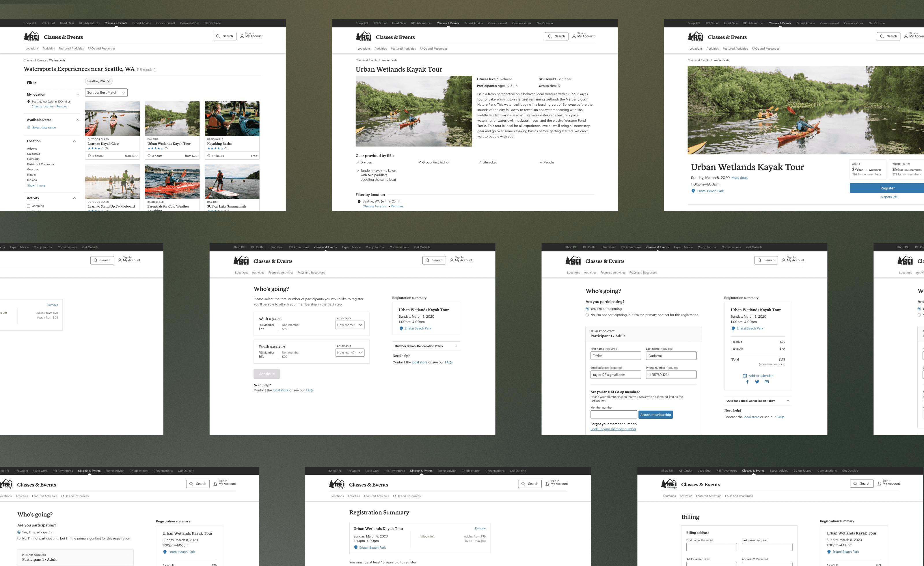Image resolution: width=924 pixels, height=566 pixels.
Task: Click the map pin beside Enatai Beach Park on the Registration Summary page
Action: click(x=356, y=548)
